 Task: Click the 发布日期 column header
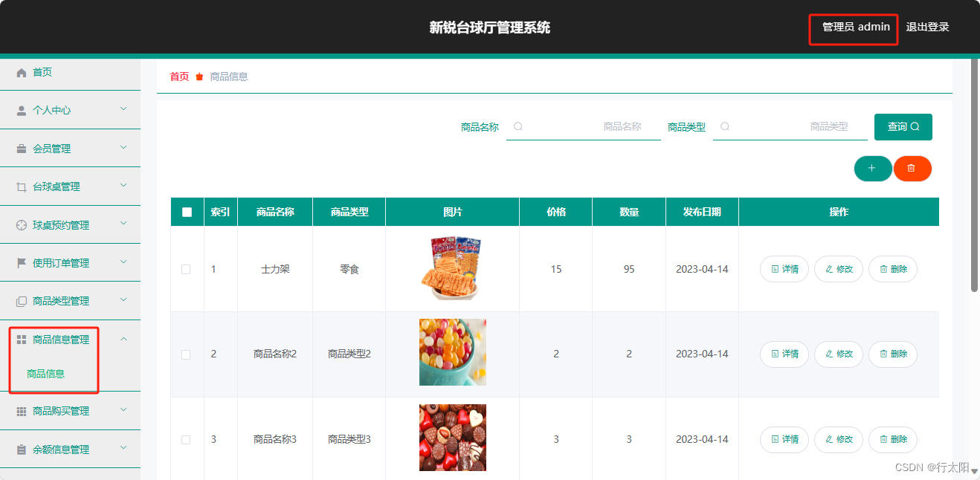[702, 212]
